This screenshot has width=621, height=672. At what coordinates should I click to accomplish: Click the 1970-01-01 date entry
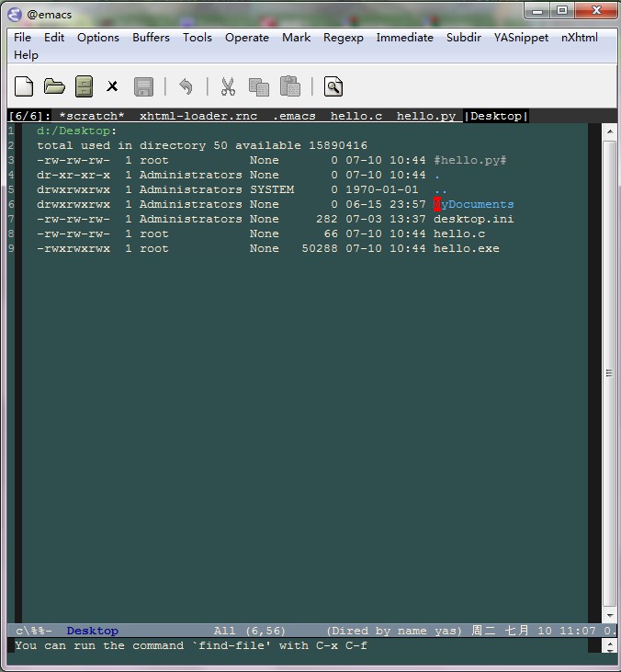[382, 189]
